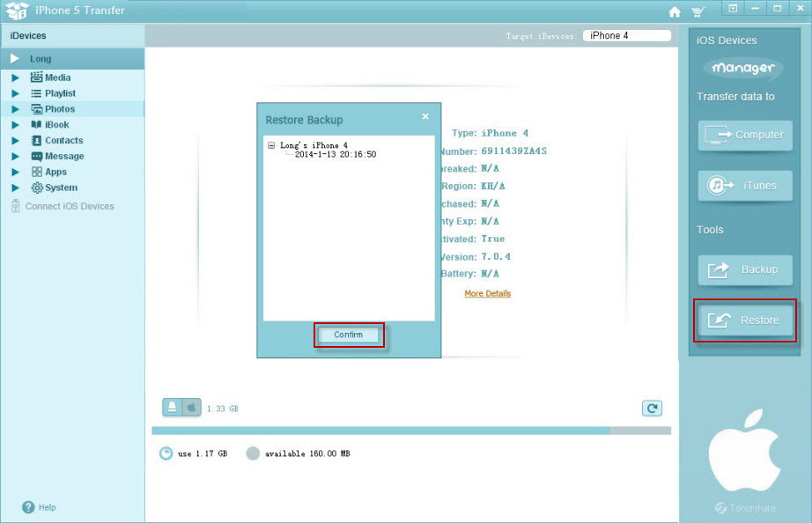The image size is (812, 523).
Task: Expand the Playlist category arrow
Action: (x=16, y=93)
